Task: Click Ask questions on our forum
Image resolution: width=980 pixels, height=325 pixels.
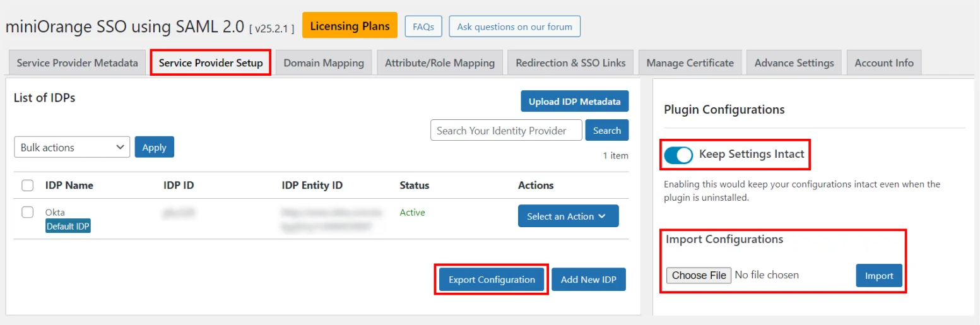Action: tap(514, 27)
